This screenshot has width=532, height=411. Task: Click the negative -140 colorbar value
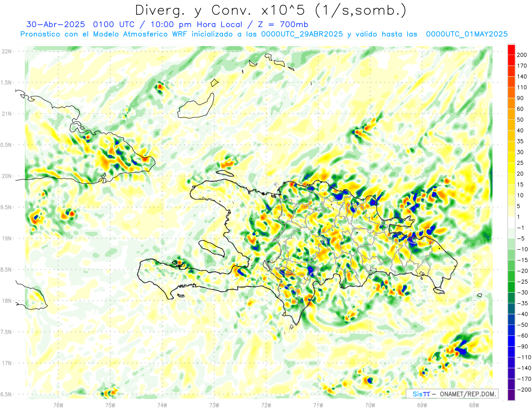(524, 368)
